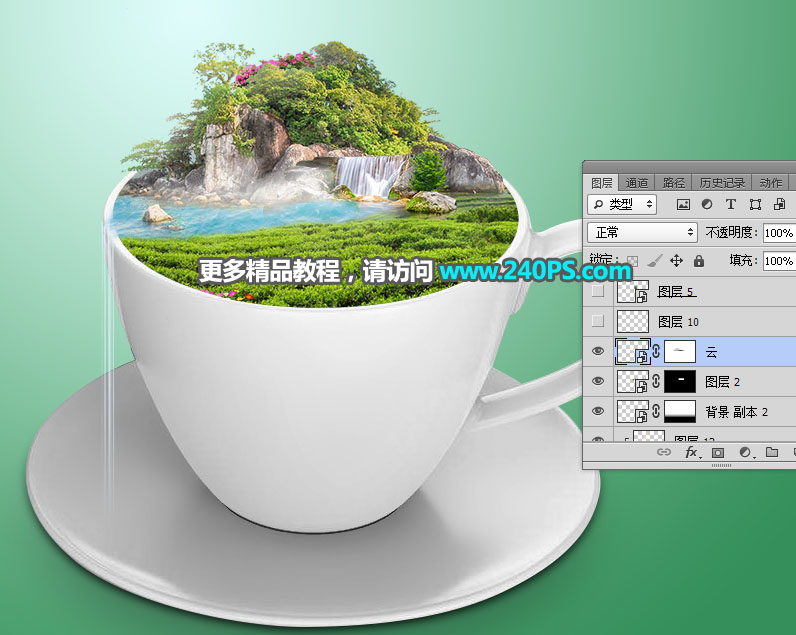Filter layers by shape layer icon
The height and width of the screenshot is (635, 796).
click(755, 205)
